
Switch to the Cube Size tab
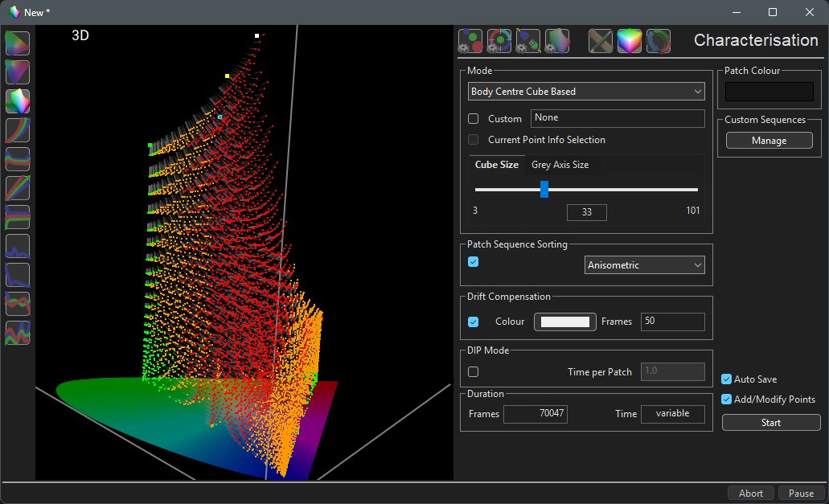pos(496,165)
